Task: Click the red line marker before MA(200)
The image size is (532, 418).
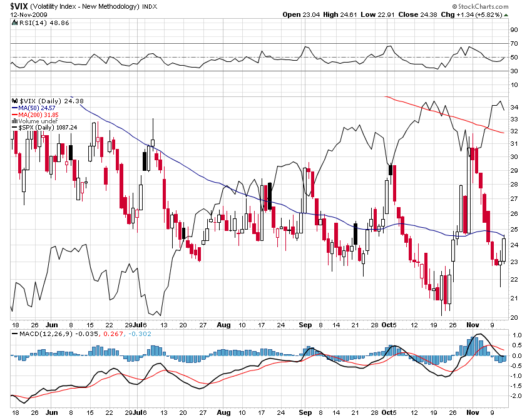Action: (14, 115)
